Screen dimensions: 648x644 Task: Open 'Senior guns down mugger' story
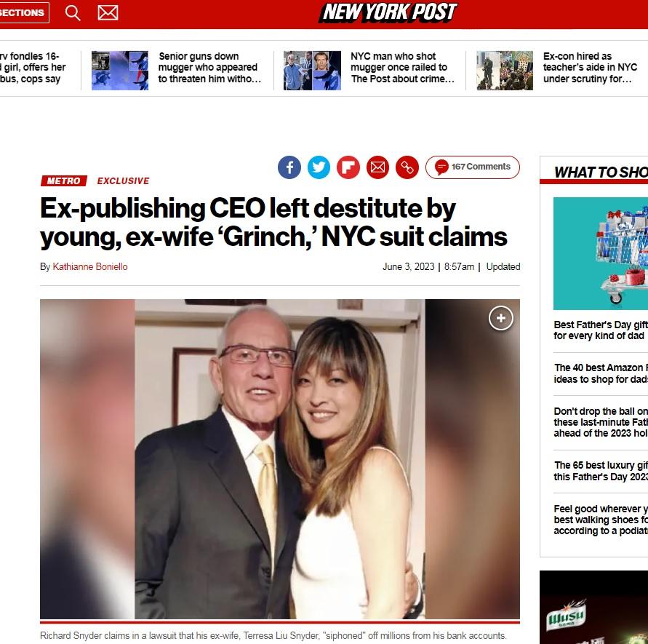click(x=209, y=68)
